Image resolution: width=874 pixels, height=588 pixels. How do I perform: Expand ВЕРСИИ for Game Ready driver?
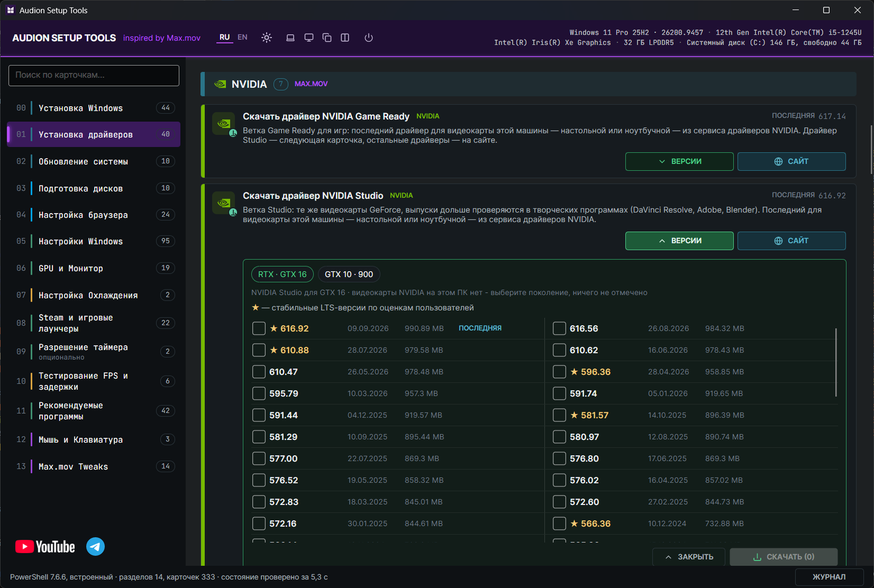click(680, 162)
